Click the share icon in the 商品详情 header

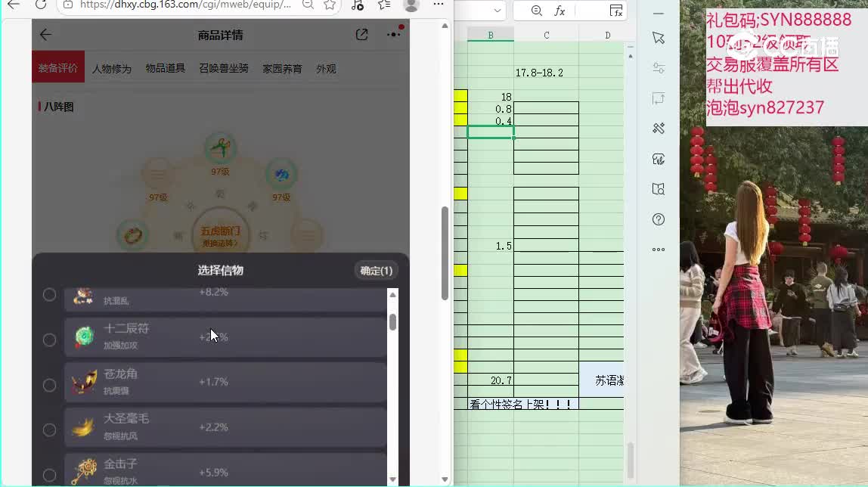[x=361, y=35]
